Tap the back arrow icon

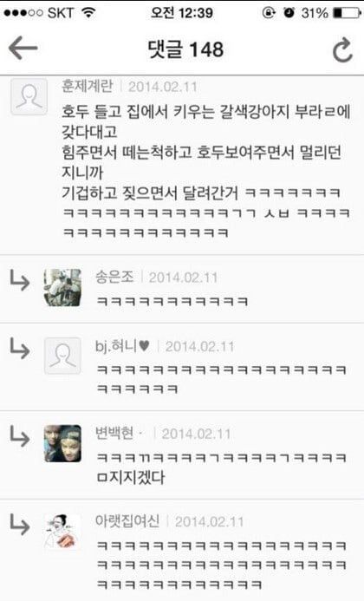[23, 48]
